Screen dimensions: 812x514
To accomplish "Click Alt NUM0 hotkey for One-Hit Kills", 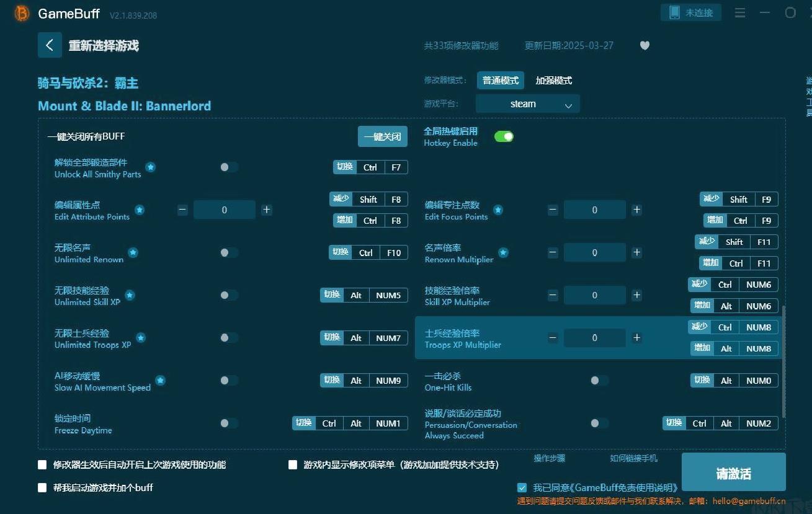I will coord(734,381).
